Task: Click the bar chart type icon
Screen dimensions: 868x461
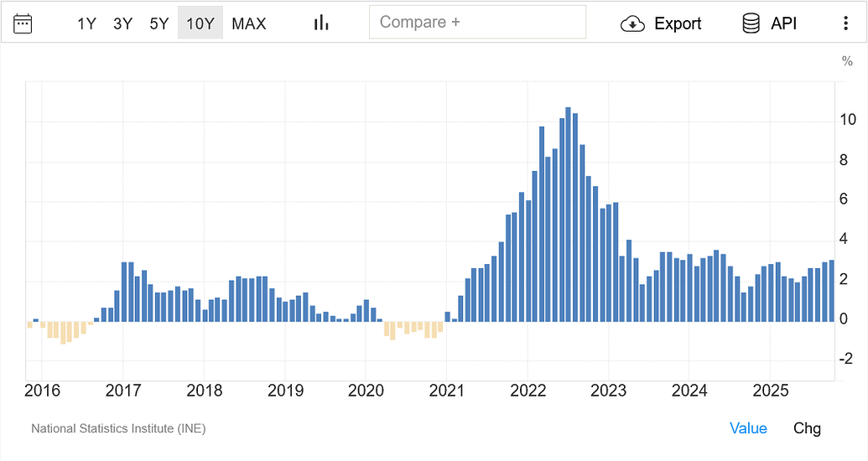Action: (320, 23)
